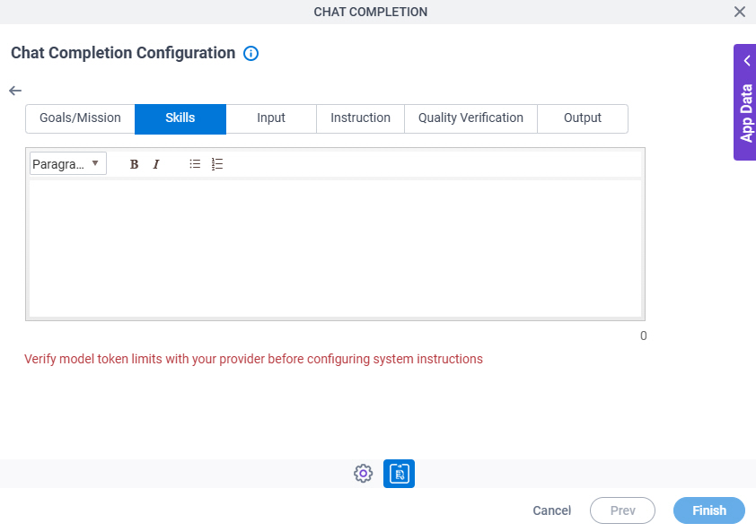Toggle italic formatting in the editor

[x=155, y=164]
